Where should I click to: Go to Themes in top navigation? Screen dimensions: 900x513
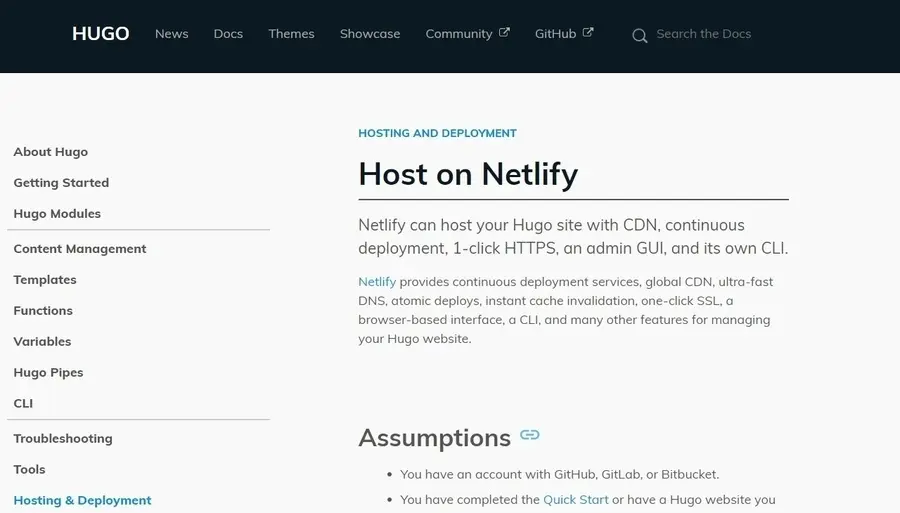point(292,34)
